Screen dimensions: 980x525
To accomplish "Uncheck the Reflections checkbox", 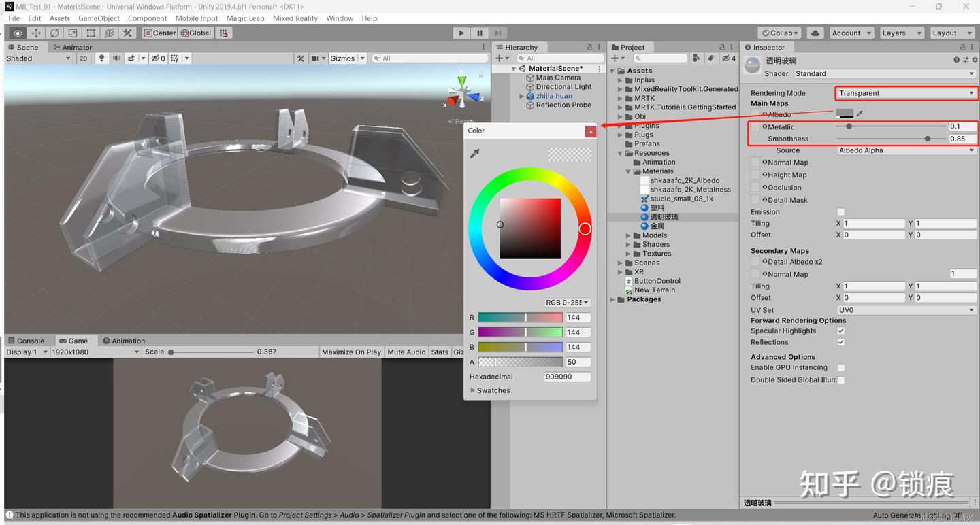I will pyautogui.click(x=841, y=342).
